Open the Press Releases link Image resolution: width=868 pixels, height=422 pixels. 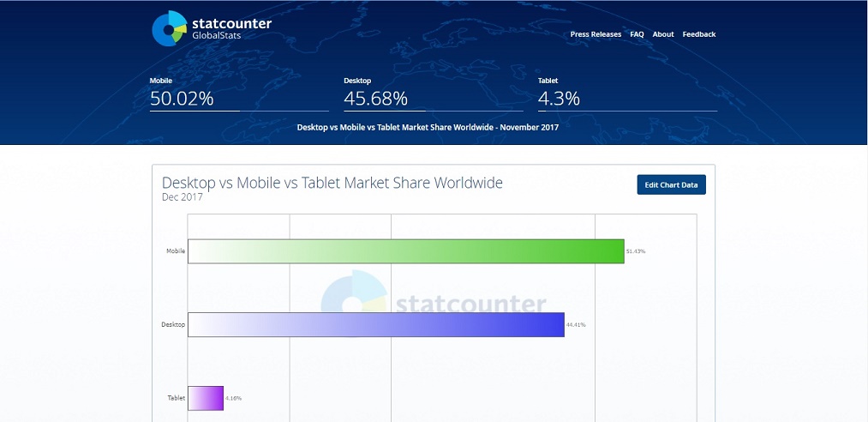pyautogui.click(x=596, y=34)
